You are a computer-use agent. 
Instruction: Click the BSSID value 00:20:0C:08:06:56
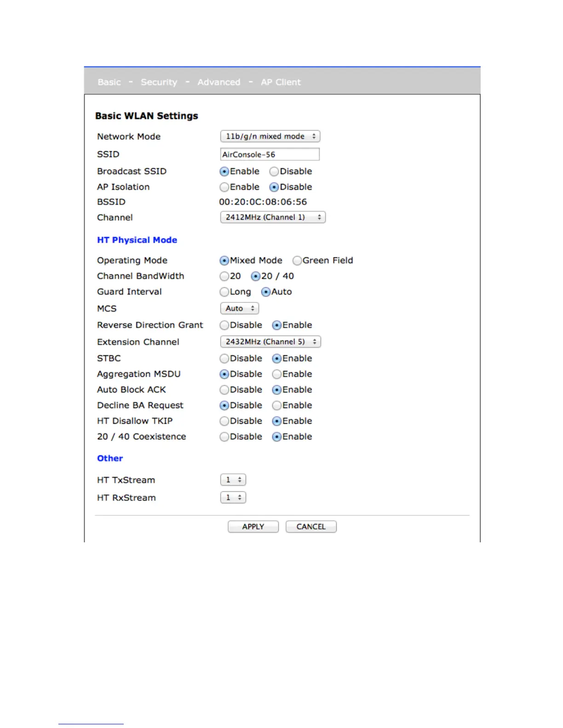pyautogui.click(x=263, y=202)
